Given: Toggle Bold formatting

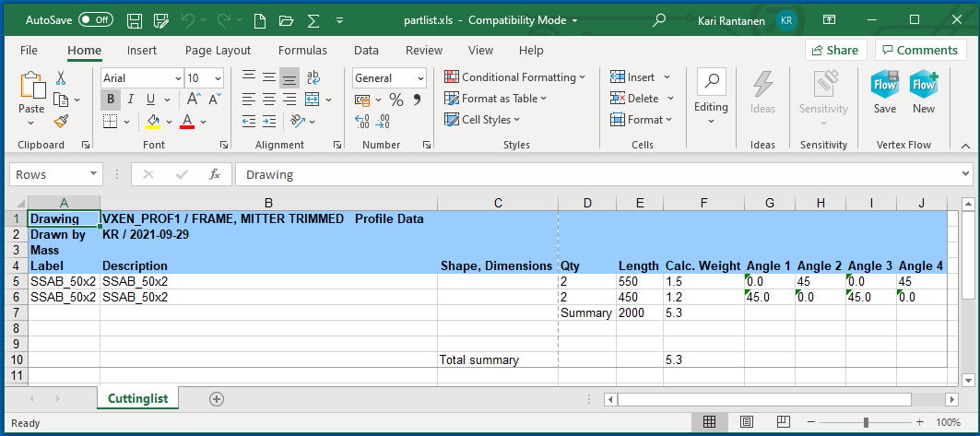Looking at the screenshot, I should pos(111,100).
